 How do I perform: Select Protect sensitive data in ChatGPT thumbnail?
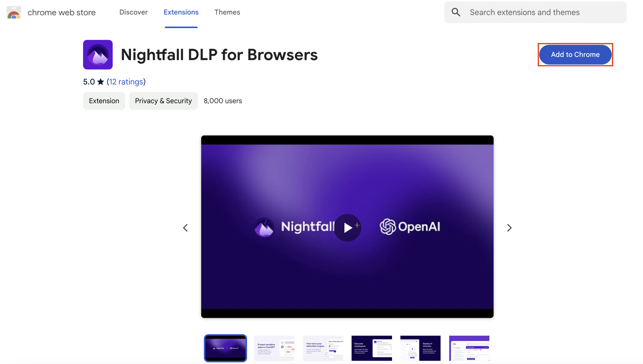(x=274, y=348)
